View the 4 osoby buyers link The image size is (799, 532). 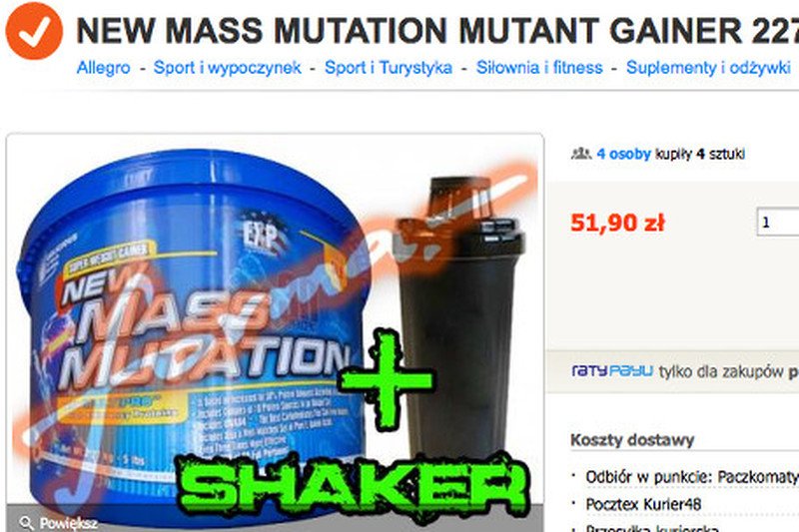click(623, 154)
